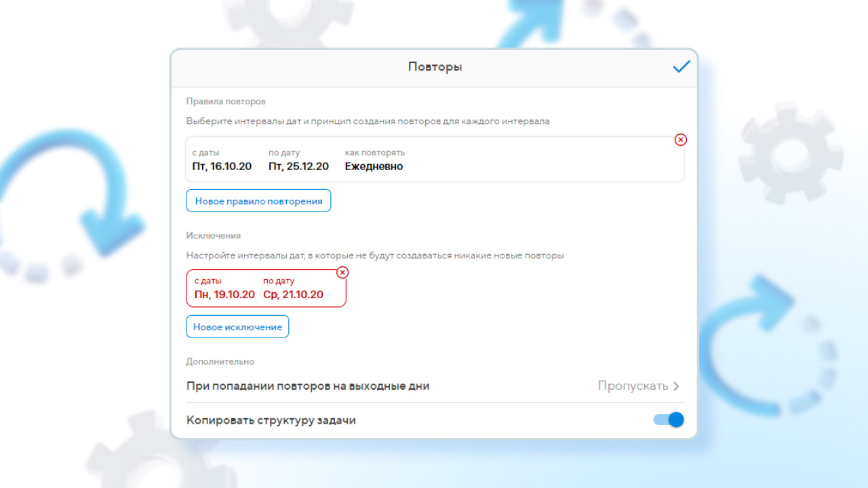Change the rule start date Пт, 16.10.20
Viewport: 868px width, 488px height.
coord(222,166)
